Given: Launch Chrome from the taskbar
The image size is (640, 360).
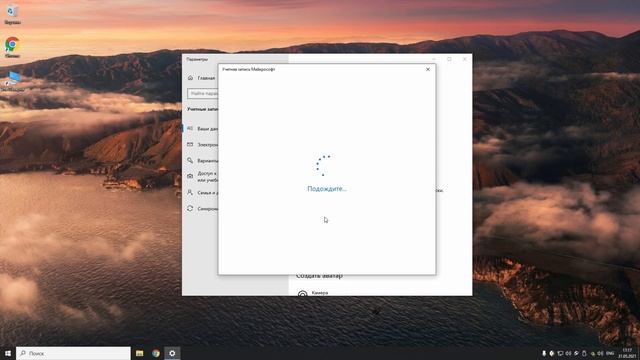Looking at the screenshot, I should pos(156,353).
